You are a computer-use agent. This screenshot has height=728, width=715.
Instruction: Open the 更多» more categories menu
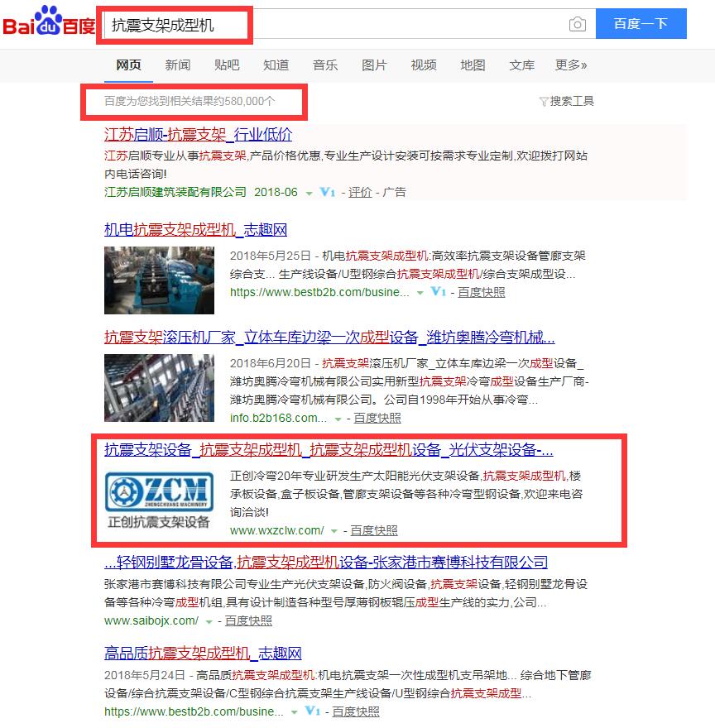pos(571,65)
